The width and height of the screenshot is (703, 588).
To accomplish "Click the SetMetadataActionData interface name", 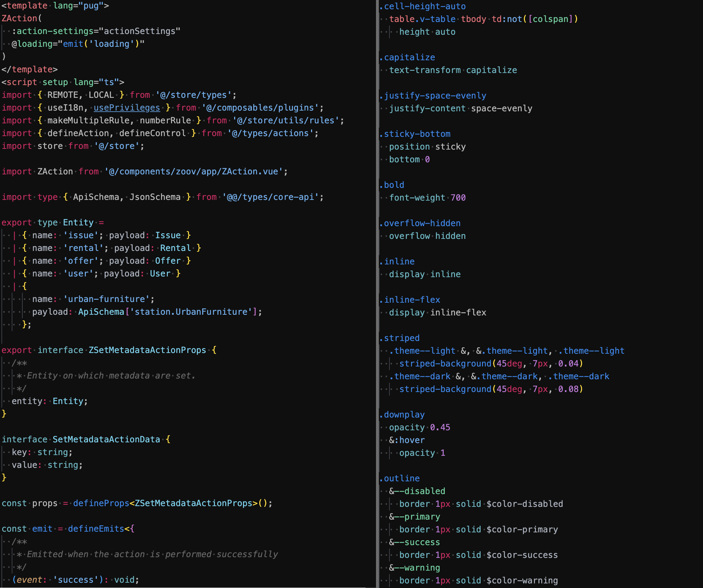I will pos(106,439).
